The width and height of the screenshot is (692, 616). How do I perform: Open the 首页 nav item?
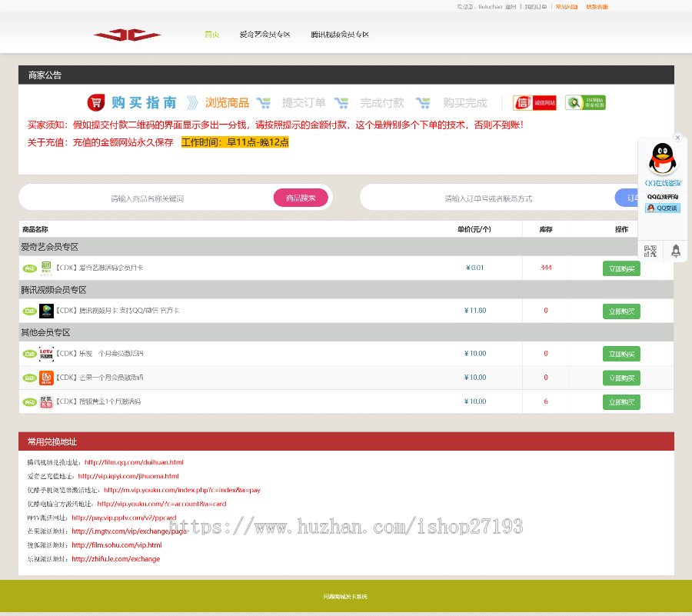(x=212, y=35)
